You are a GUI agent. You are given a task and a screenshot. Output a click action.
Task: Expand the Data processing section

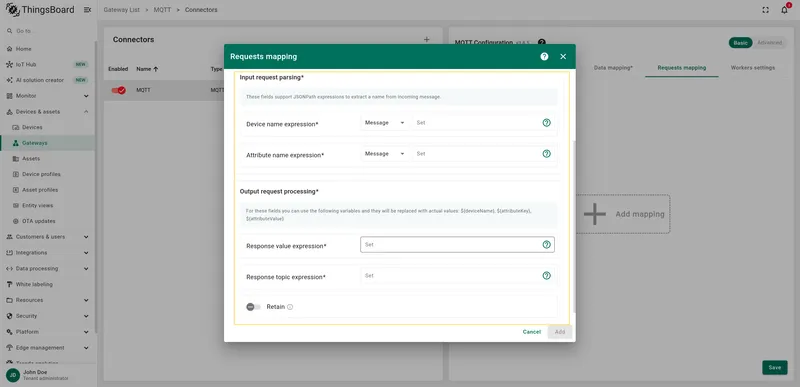[x=86, y=269]
